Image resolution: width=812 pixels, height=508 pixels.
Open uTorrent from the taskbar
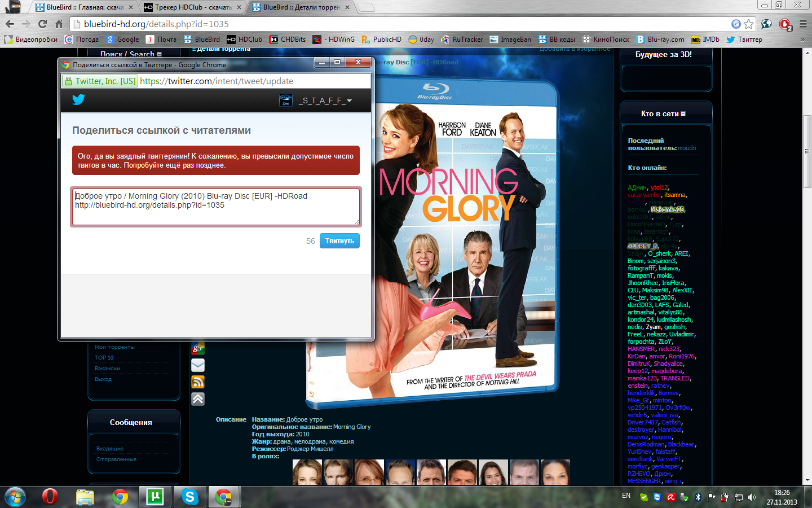155,497
